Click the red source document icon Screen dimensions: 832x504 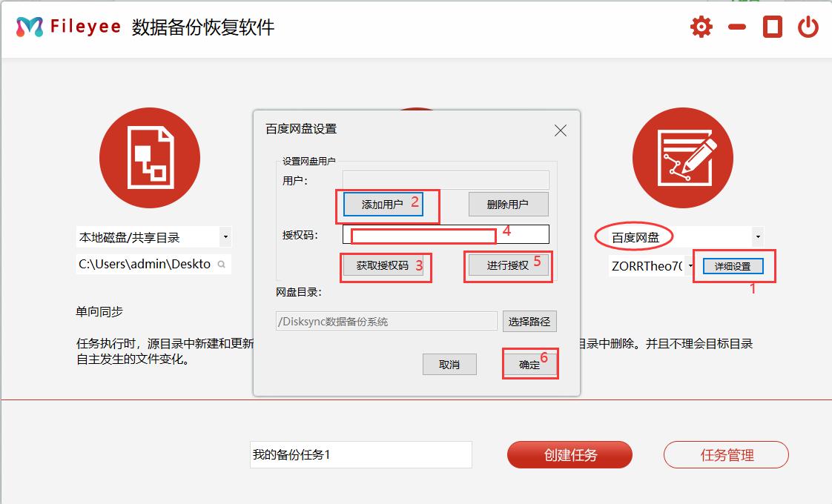tap(150, 157)
